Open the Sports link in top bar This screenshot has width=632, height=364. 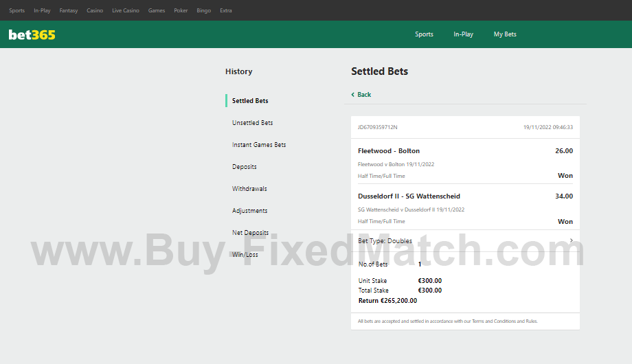(16, 10)
